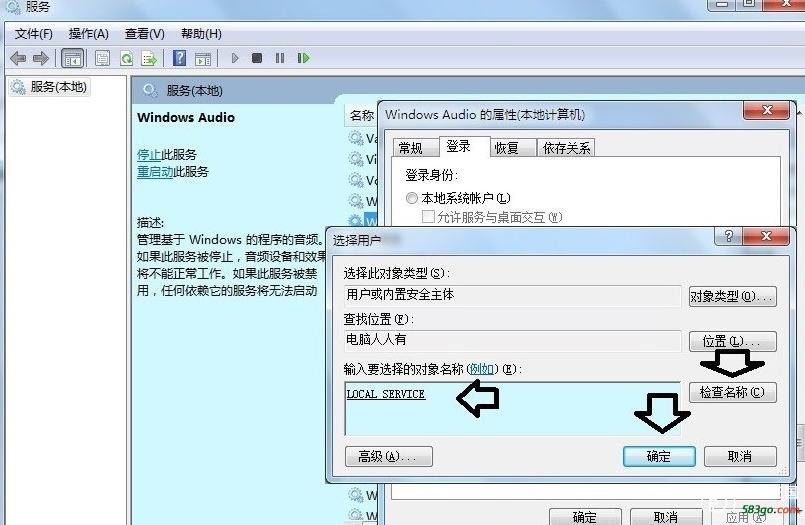
Task: Click the Pause Service toolbar icon
Action: 280,58
